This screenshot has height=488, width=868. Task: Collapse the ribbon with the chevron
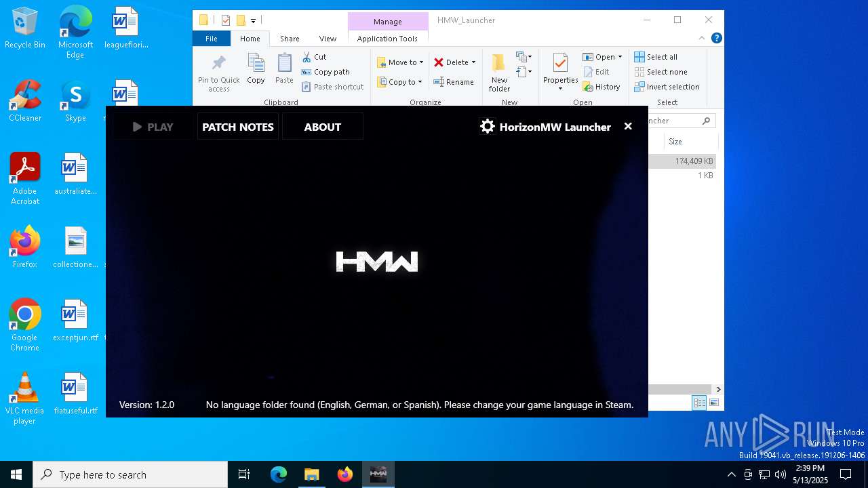(702, 39)
